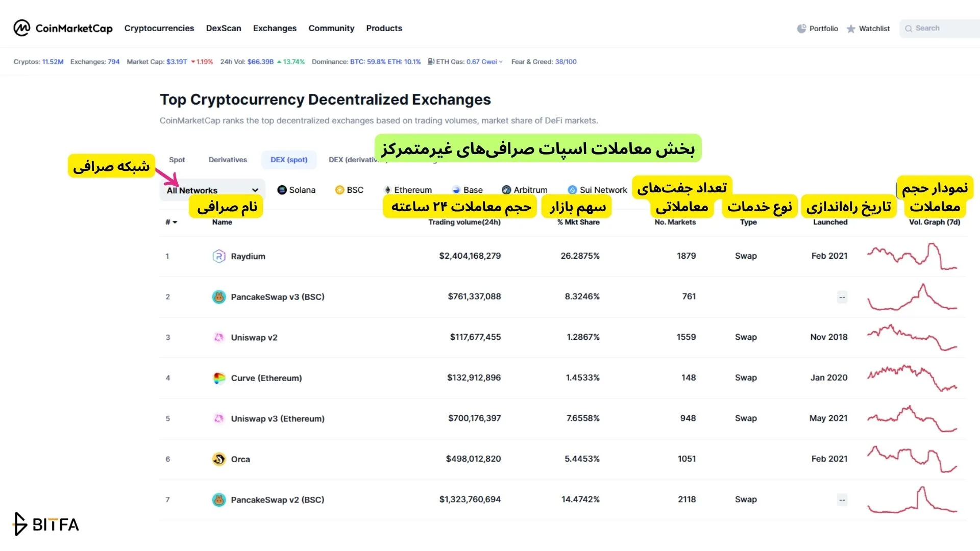This screenshot has width=980, height=551.
Task: Click Raydium volume $2,404,168,279
Action: pyautogui.click(x=470, y=256)
